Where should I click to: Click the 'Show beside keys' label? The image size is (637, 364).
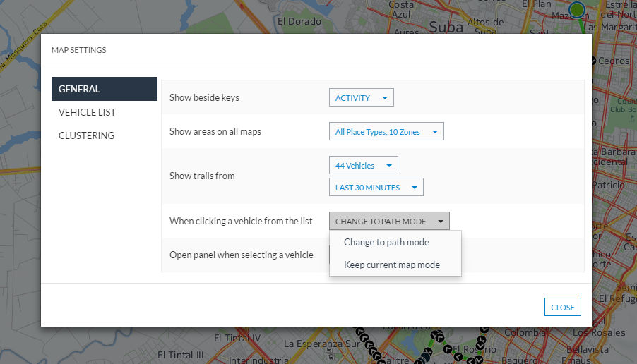(204, 97)
